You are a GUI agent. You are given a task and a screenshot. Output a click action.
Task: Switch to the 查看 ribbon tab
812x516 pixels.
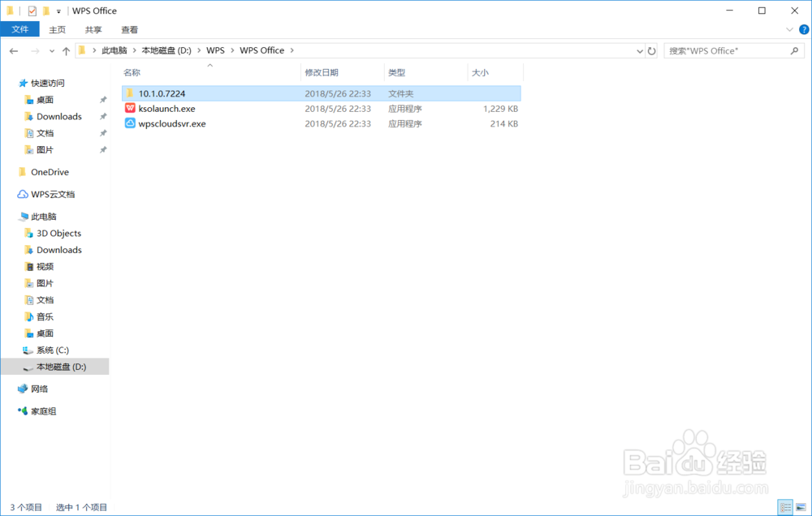tap(129, 29)
